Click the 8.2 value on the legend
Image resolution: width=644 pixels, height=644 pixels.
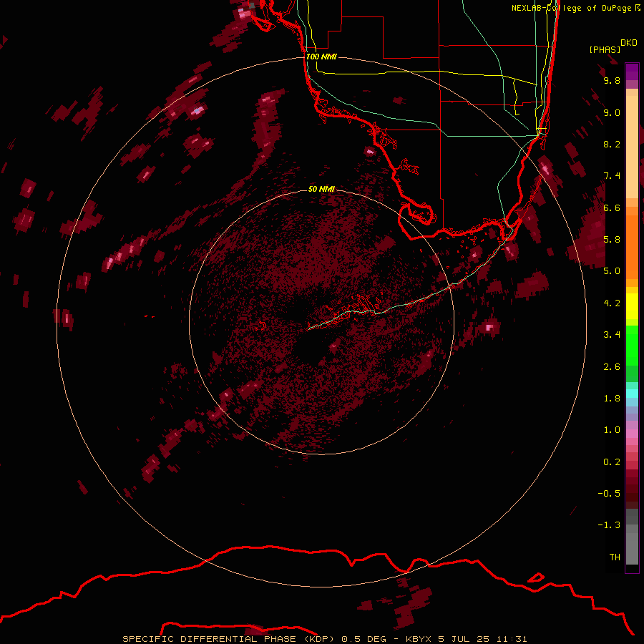(612, 144)
